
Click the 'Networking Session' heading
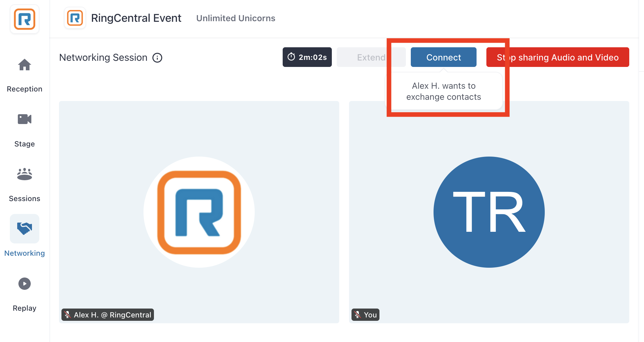(103, 57)
